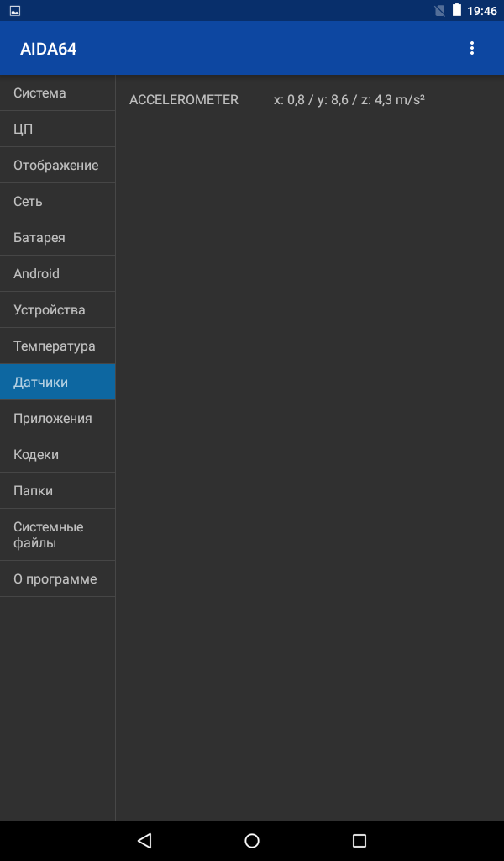Tap the Android home circle button
Viewport: 504px width, 861px height.
tap(252, 840)
